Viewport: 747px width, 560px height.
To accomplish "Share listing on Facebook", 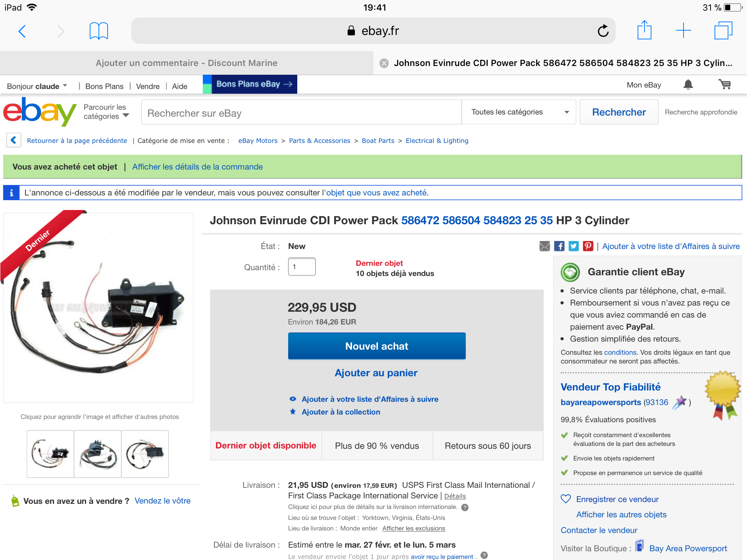I will tap(559, 246).
